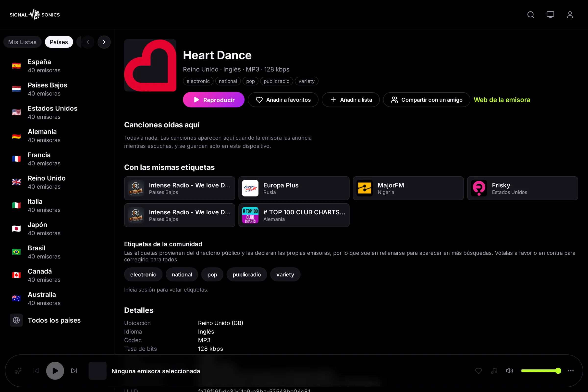Click Añadir a lista button
The width and height of the screenshot is (588, 392).
pos(351,100)
